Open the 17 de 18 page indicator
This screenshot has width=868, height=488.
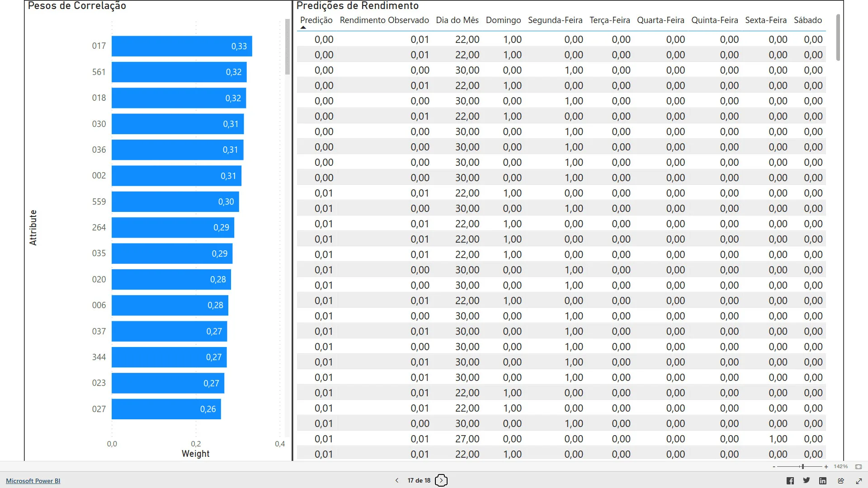[x=419, y=480]
